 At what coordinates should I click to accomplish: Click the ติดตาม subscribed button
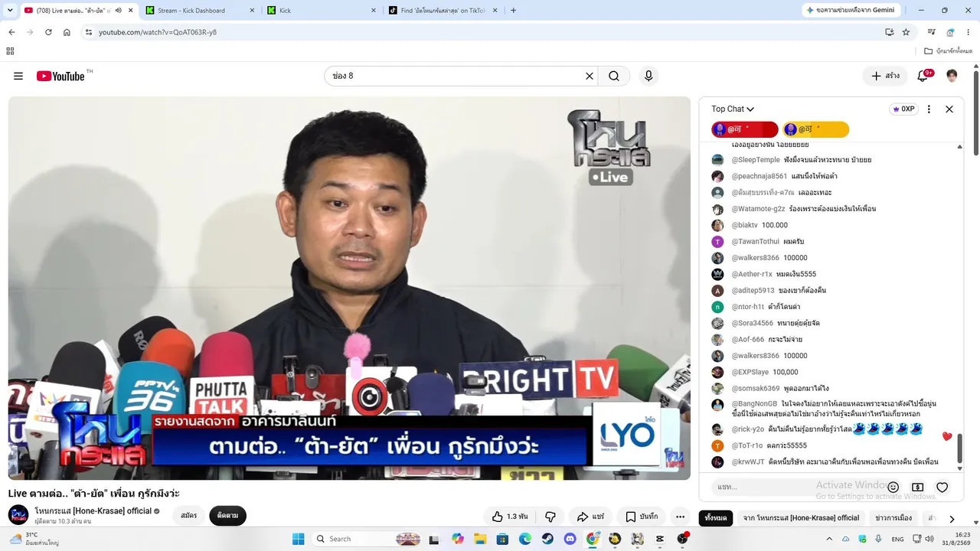click(227, 516)
